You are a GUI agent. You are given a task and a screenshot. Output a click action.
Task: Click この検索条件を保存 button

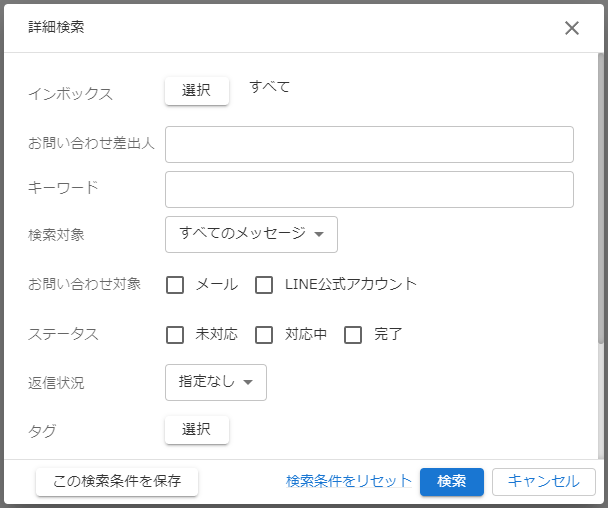tap(117, 482)
